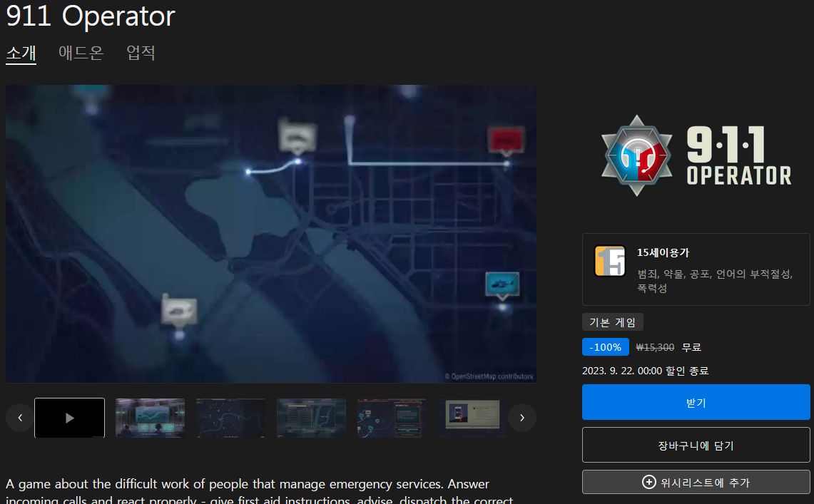Click the 15 age rating icon
Screen dimensions: 814x504
610,262
